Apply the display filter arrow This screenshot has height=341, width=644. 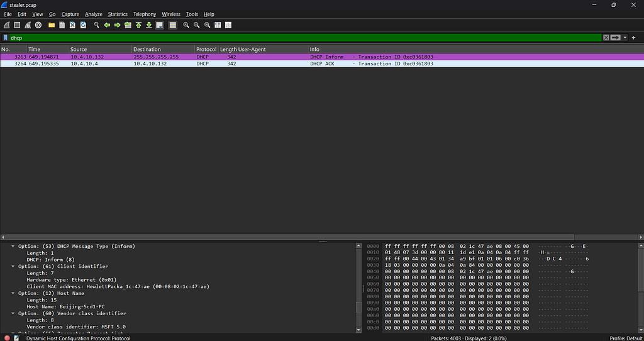[615, 38]
